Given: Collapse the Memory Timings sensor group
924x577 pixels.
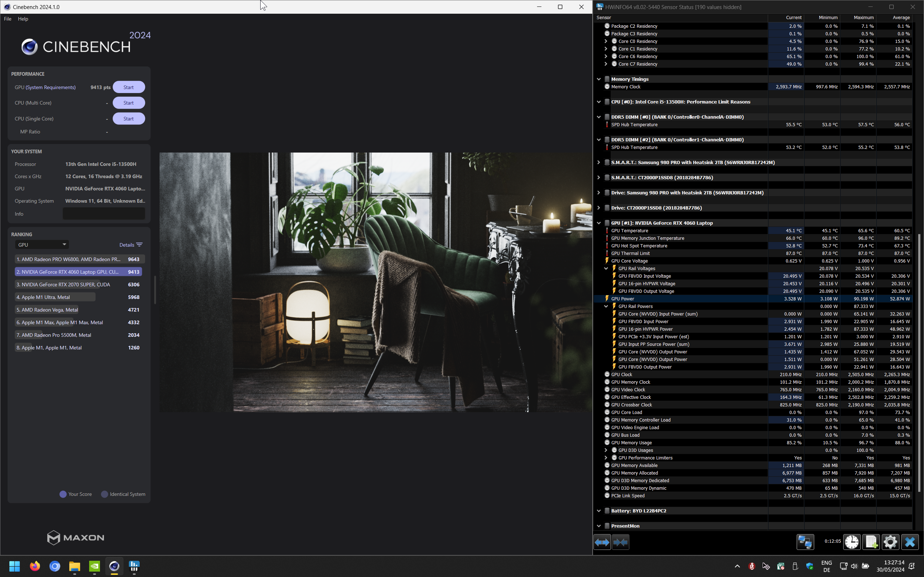Looking at the screenshot, I should tap(599, 79).
